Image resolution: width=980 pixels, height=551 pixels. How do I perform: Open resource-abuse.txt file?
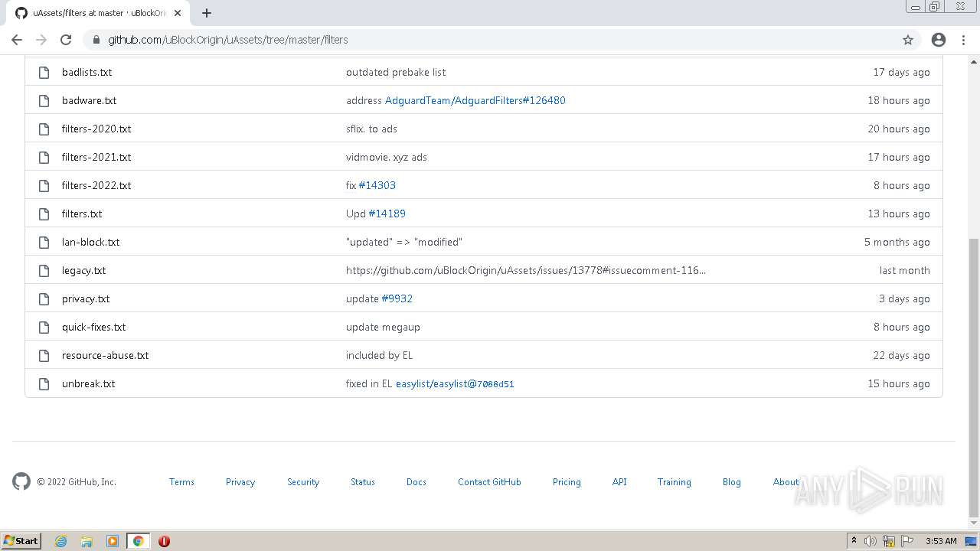(105, 355)
